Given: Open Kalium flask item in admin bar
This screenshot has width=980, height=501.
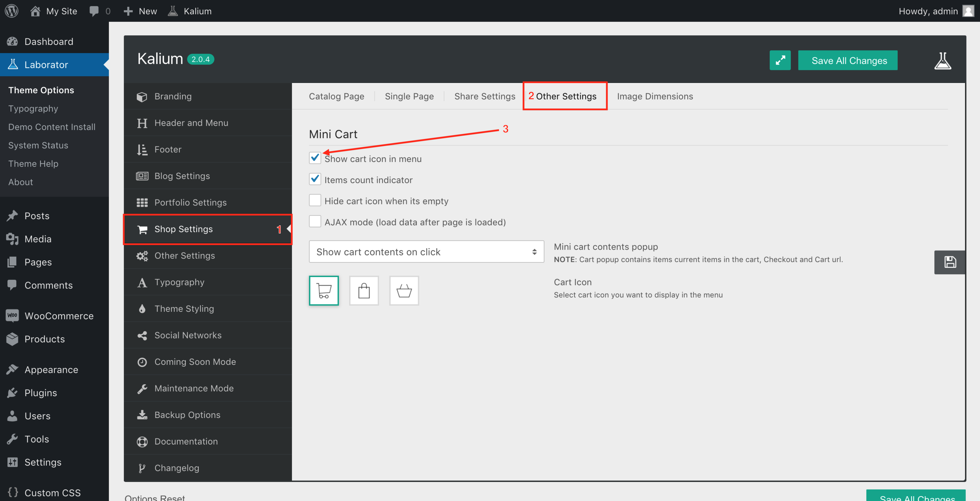Looking at the screenshot, I should [190, 11].
